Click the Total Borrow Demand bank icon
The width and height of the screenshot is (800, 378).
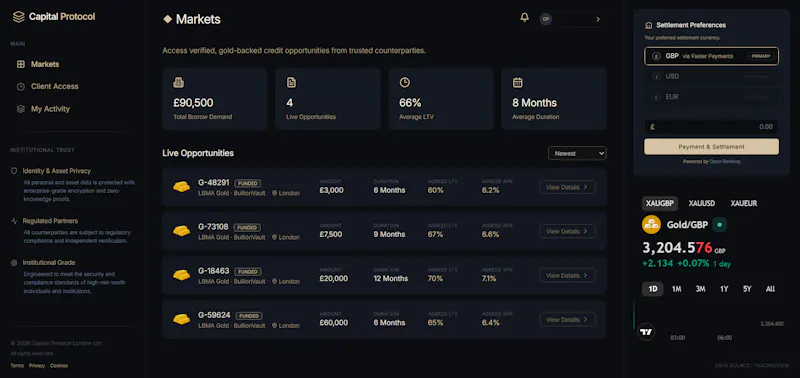pyautogui.click(x=179, y=83)
